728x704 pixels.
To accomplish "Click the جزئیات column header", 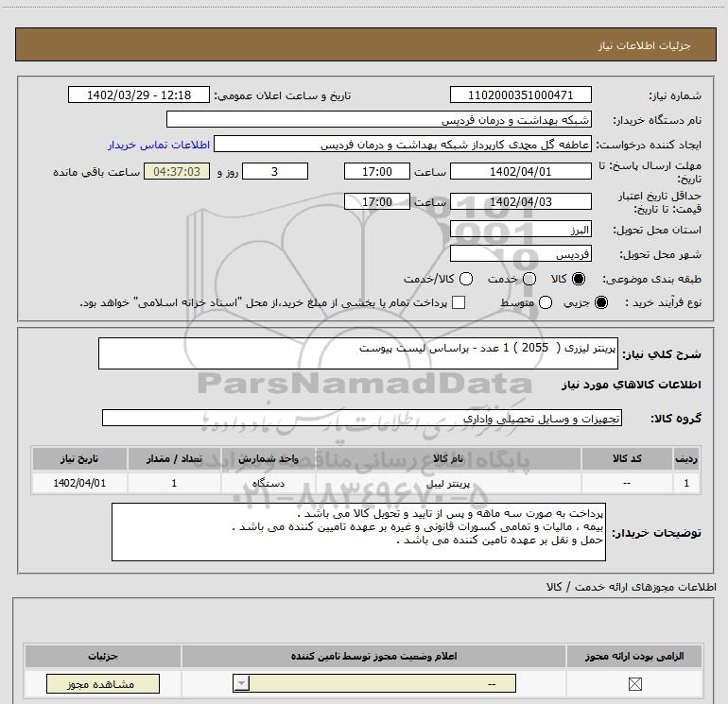I will click(x=103, y=656).
